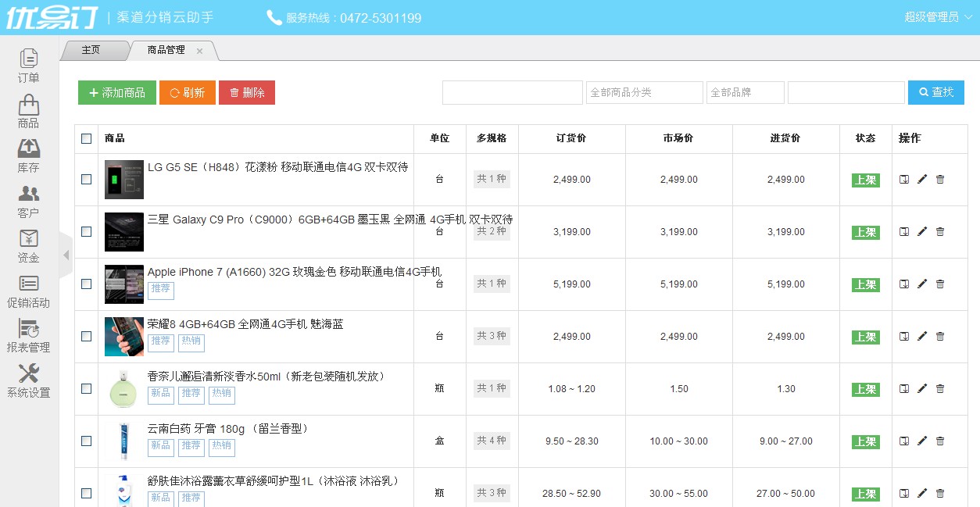Check the 舒肤佳沐浴露 row checkbox
Image resolution: width=980 pixels, height=507 pixels.
pyautogui.click(x=86, y=494)
